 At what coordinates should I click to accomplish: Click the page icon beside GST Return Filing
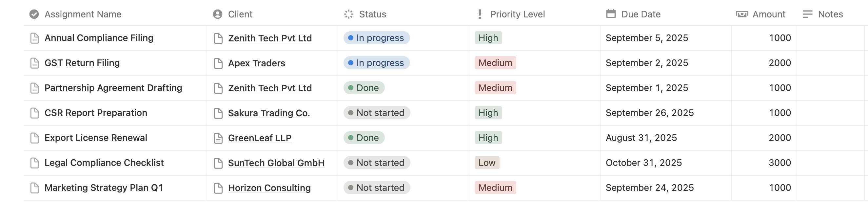coord(34,63)
